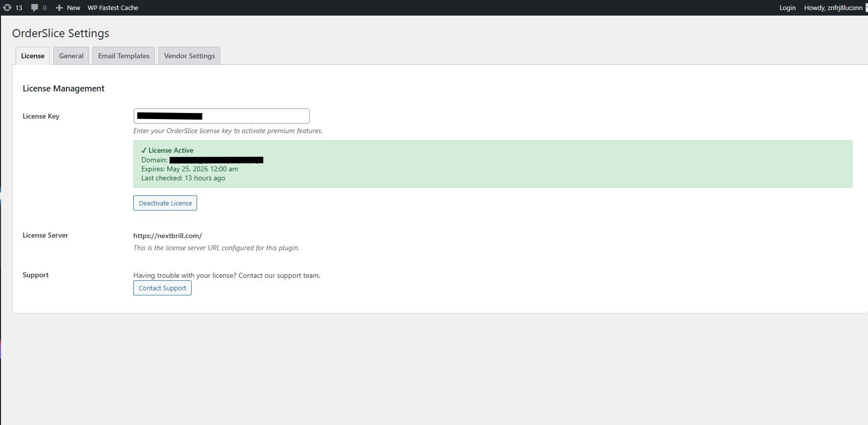Click the green License Active notice

point(493,164)
